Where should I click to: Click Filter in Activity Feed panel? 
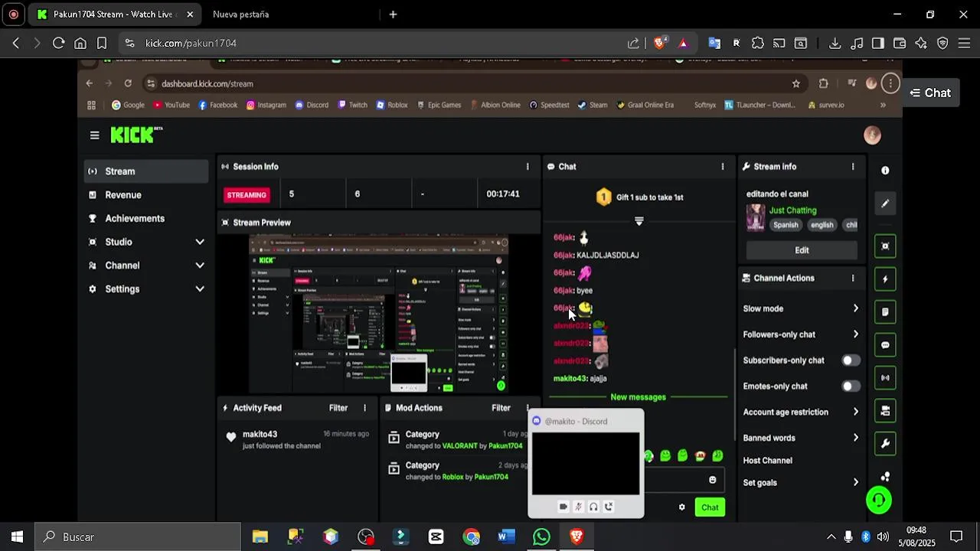coord(338,409)
